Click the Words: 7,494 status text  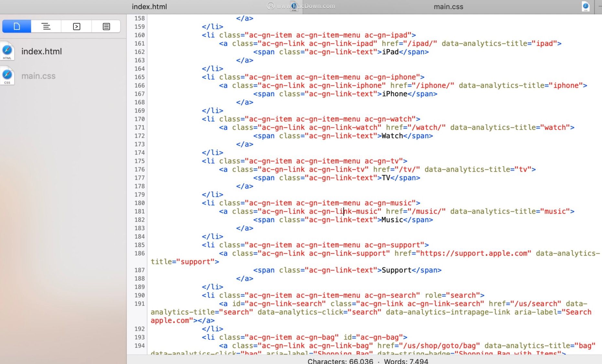click(406, 361)
